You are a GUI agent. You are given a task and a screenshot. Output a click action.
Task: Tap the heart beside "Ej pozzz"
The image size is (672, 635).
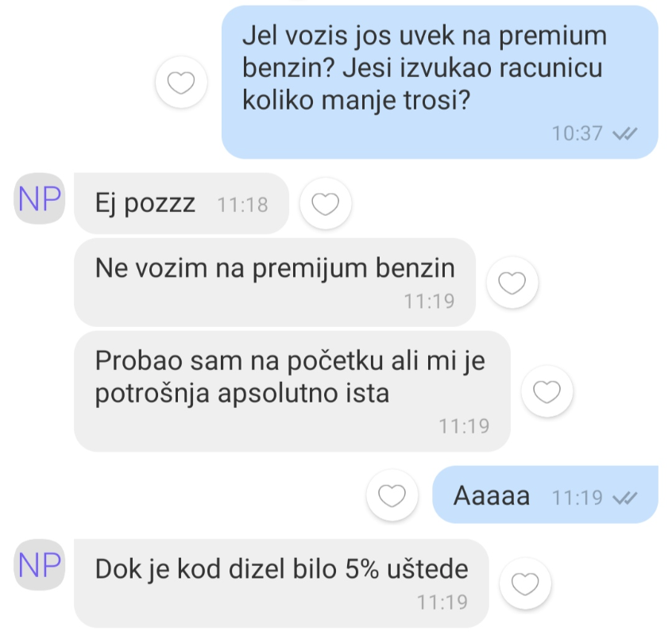[326, 203]
